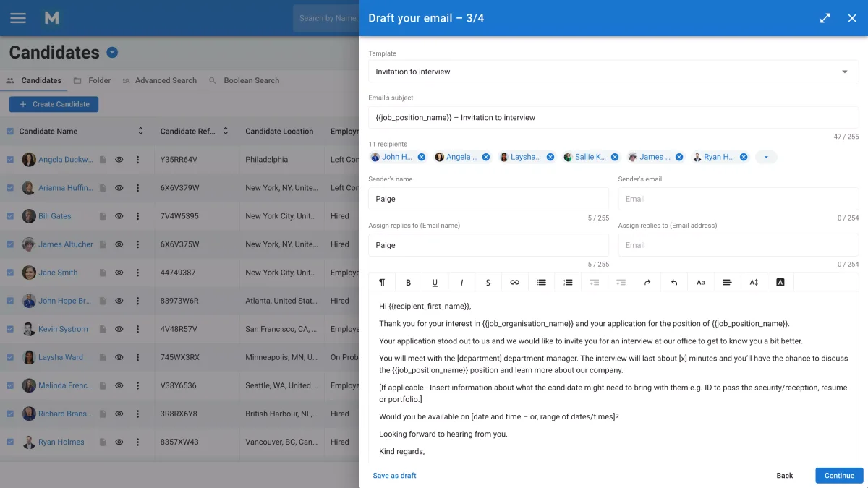868x488 pixels.
Task: Deselect the select-all checkbox in the header
Action: point(9,131)
